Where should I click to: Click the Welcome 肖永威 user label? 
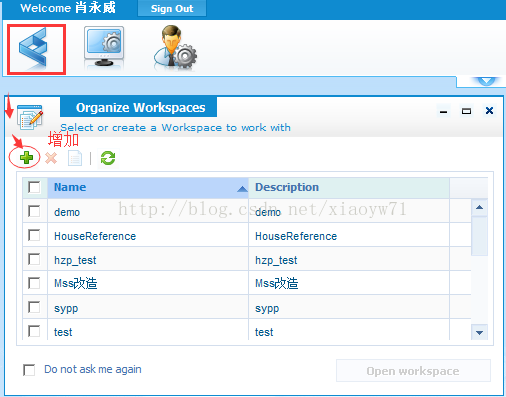coord(68,8)
